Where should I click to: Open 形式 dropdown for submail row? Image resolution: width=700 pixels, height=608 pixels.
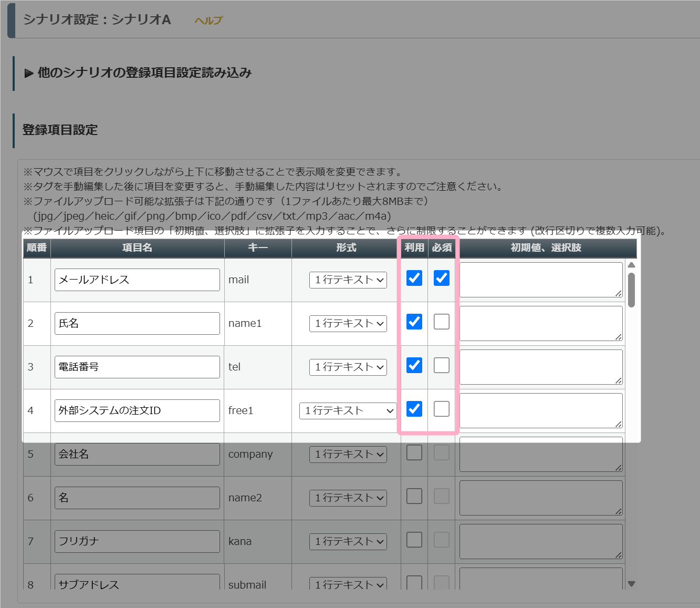tap(348, 584)
